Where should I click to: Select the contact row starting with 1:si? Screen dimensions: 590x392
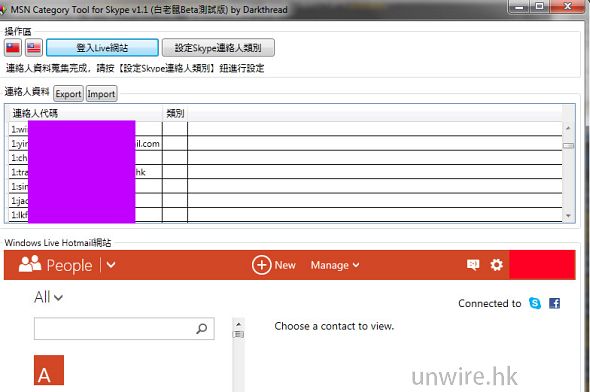(x=285, y=186)
